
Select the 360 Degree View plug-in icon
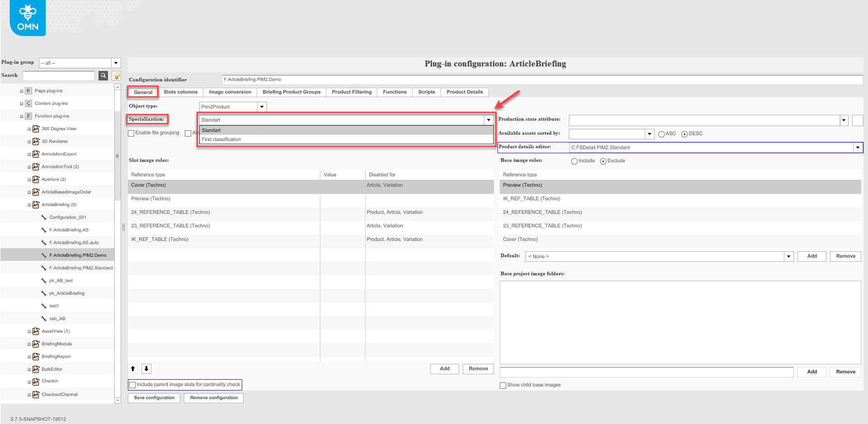[36, 129]
